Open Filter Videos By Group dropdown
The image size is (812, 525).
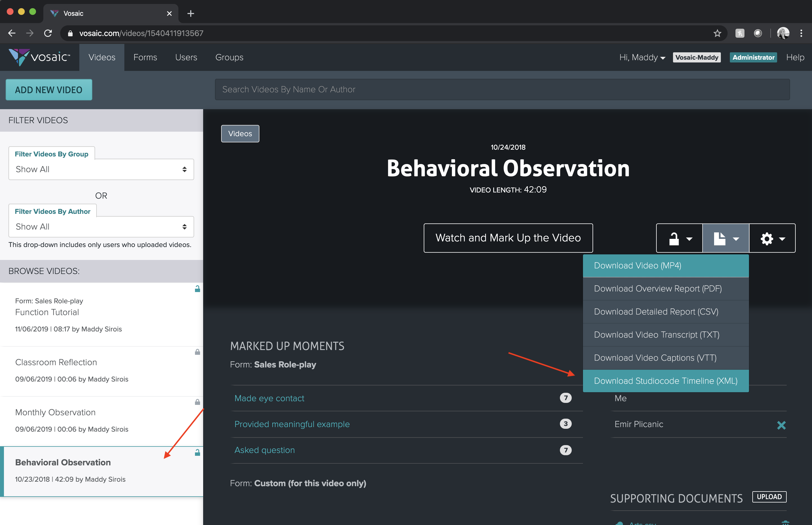[101, 169]
